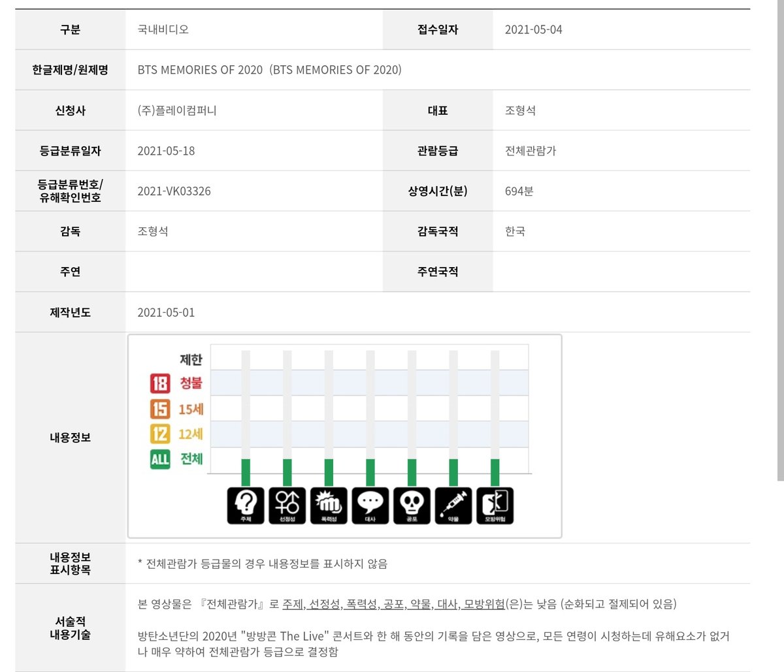The width and height of the screenshot is (784, 672).
Task: Click the 구분 header cell
Action: tap(71, 29)
